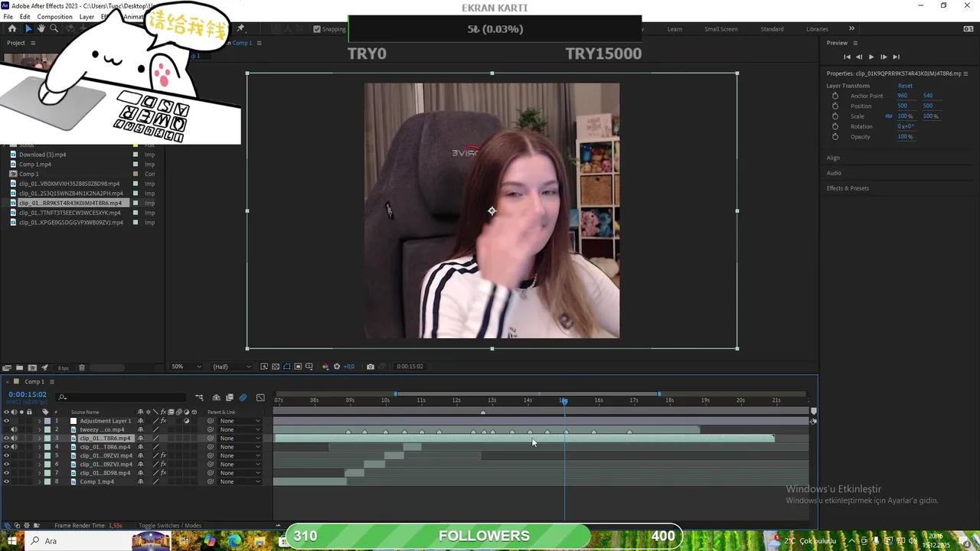Jump to last frame in Preview panel
The height and width of the screenshot is (551, 980).
tap(896, 57)
